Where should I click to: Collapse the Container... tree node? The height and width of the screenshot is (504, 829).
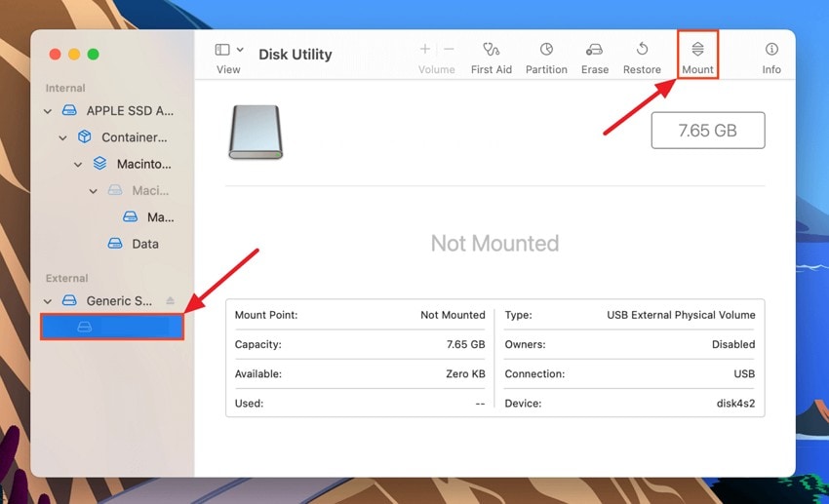pyautogui.click(x=63, y=137)
